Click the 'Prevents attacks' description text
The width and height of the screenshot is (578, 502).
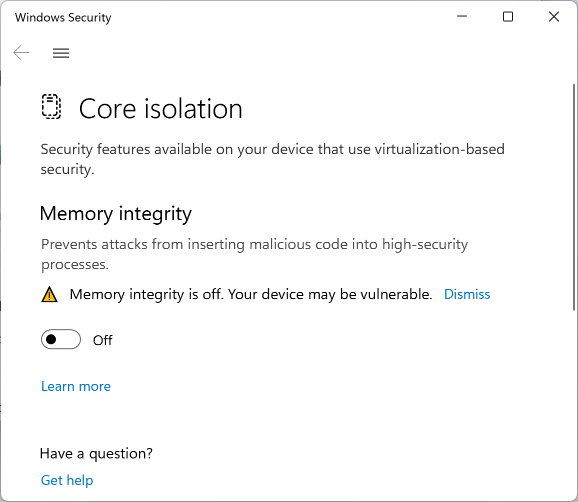[254, 254]
